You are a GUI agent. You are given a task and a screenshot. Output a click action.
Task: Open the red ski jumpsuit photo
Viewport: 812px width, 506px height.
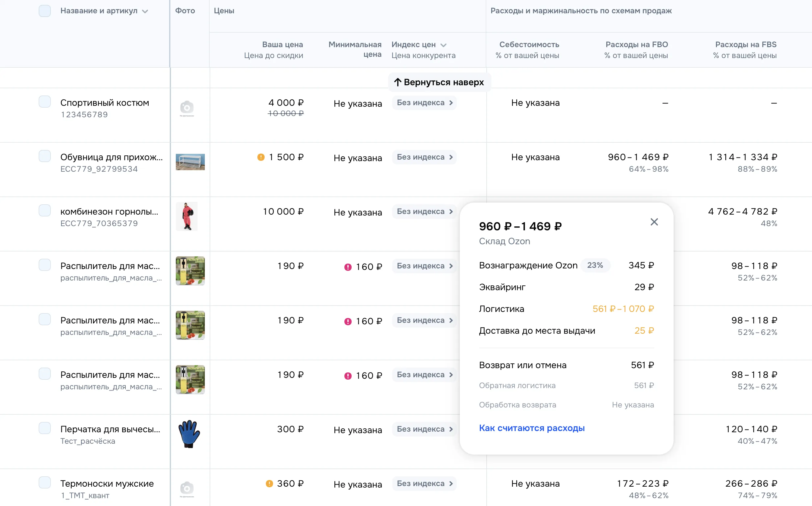[187, 216]
